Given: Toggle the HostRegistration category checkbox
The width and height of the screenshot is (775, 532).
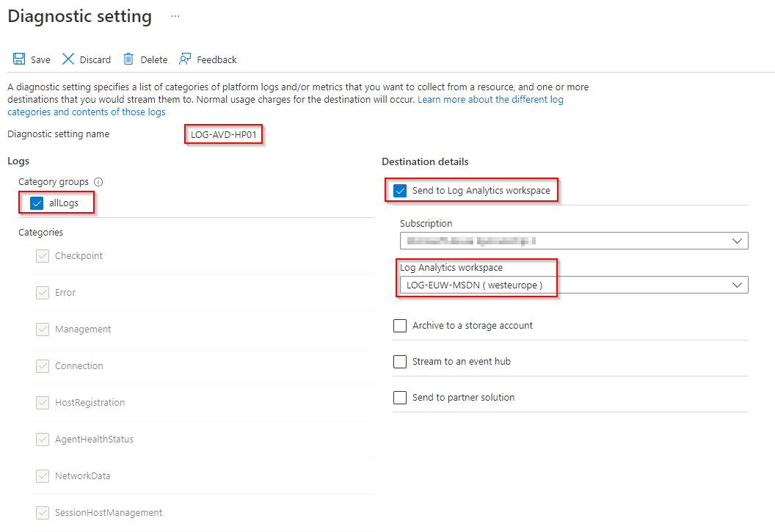Looking at the screenshot, I should (43, 402).
